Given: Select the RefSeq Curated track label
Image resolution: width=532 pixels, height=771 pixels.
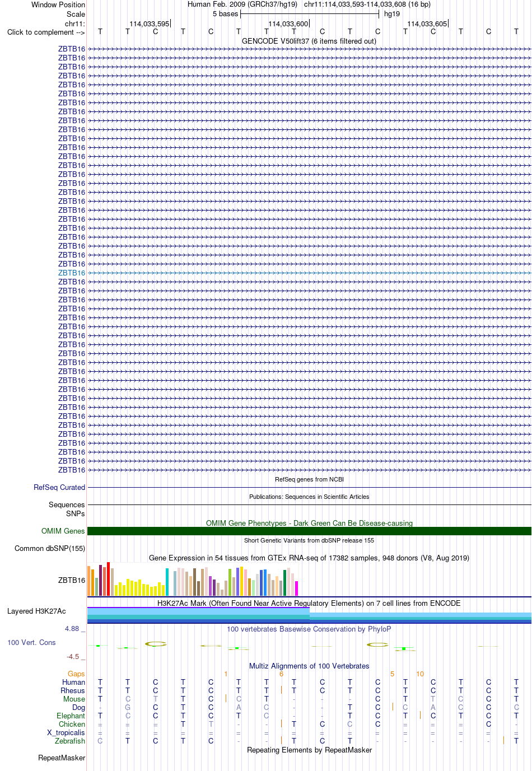Looking at the screenshot, I should (x=59, y=487).
